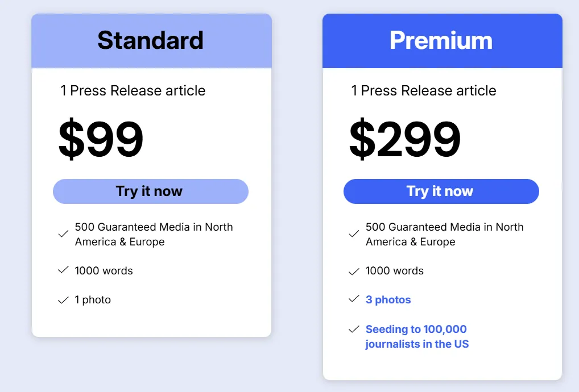Image resolution: width=579 pixels, height=392 pixels.
Task: Click the Premium plan's Try it now button
Action: [x=441, y=191]
